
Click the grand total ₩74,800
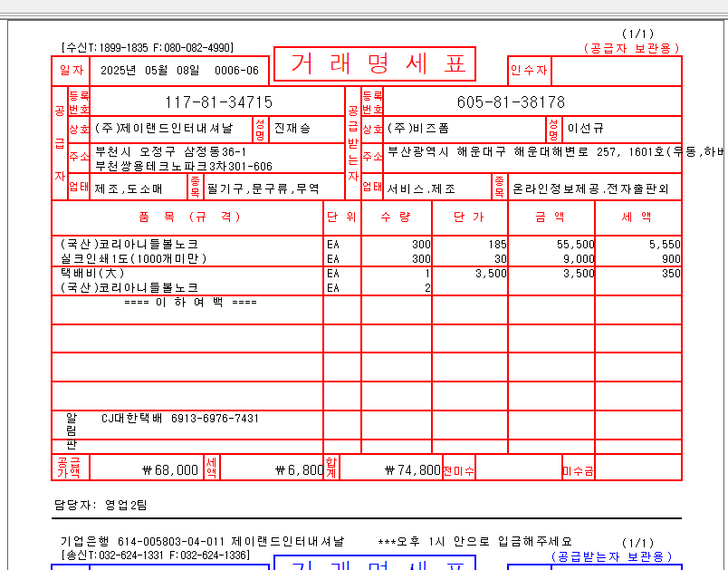(412, 470)
